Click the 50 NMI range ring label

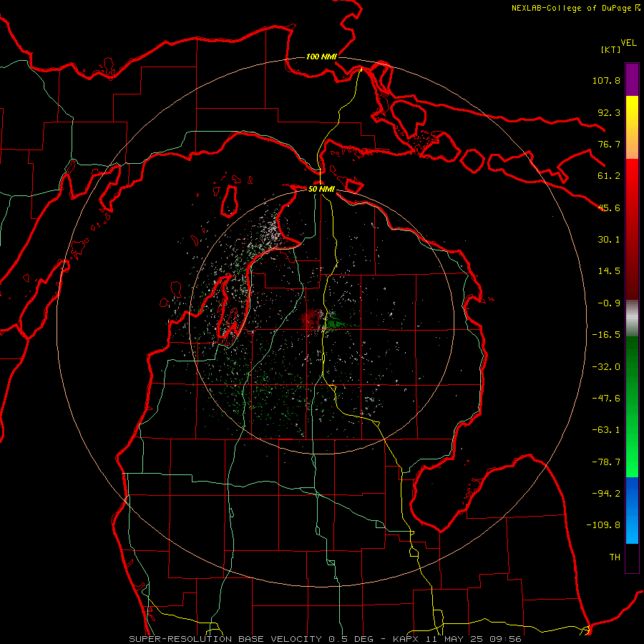point(321,189)
